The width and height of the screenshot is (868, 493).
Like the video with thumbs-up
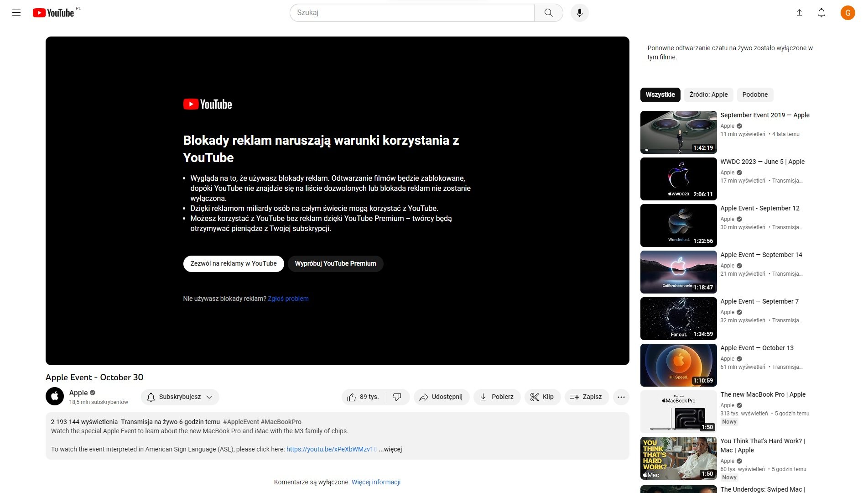pos(364,397)
